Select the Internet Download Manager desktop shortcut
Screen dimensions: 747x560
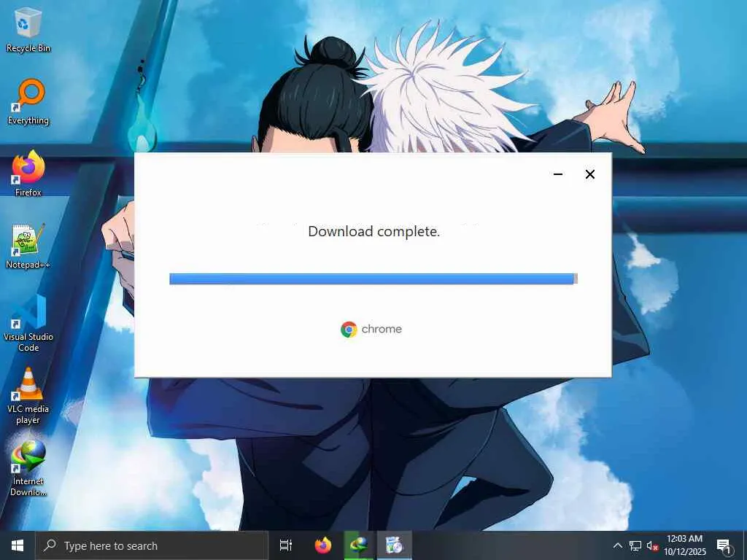[28, 469]
